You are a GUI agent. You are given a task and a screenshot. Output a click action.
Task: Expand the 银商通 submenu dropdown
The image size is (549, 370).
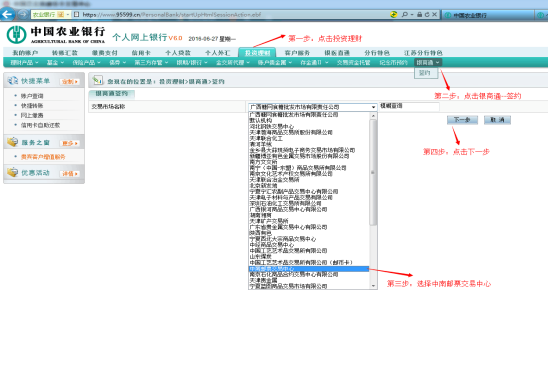(x=428, y=62)
